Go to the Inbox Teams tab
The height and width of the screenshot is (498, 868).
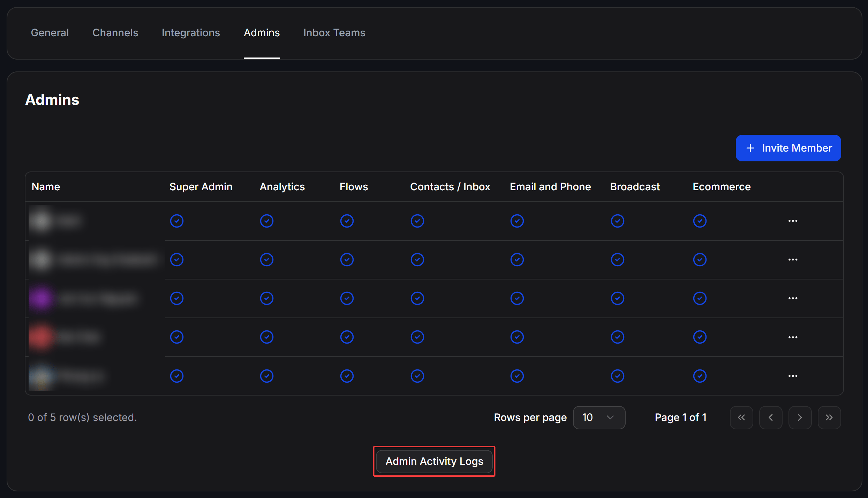(x=334, y=33)
